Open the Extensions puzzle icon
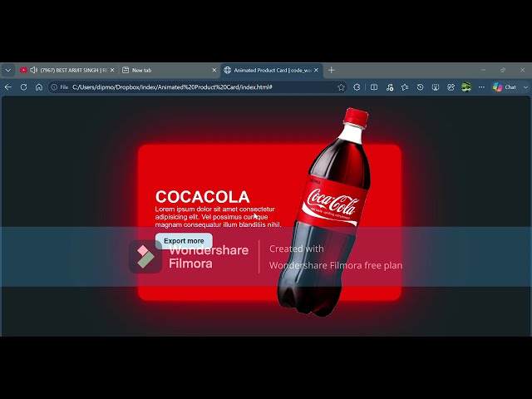The width and height of the screenshot is (532, 399). [357, 87]
